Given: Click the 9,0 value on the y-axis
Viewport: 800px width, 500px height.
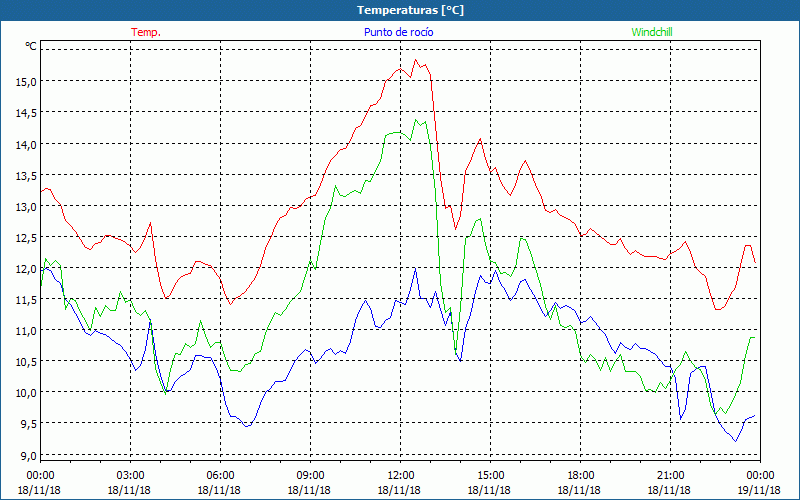Looking at the screenshot, I should coord(25,455).
